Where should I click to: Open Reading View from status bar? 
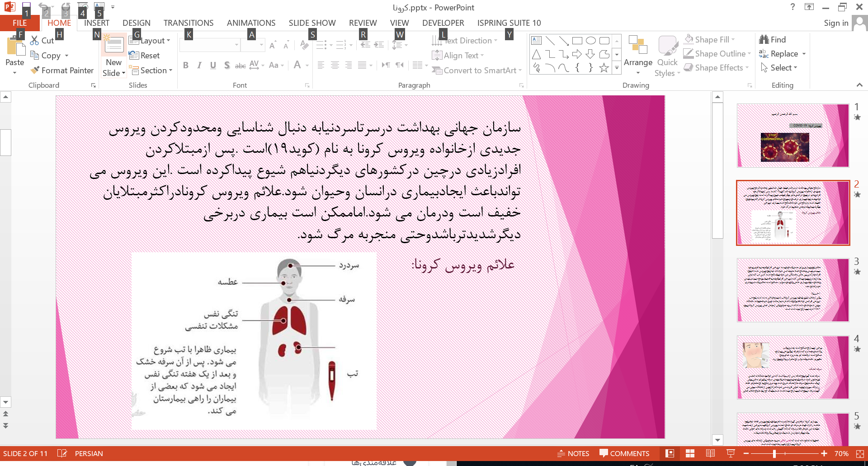[710, 453]
